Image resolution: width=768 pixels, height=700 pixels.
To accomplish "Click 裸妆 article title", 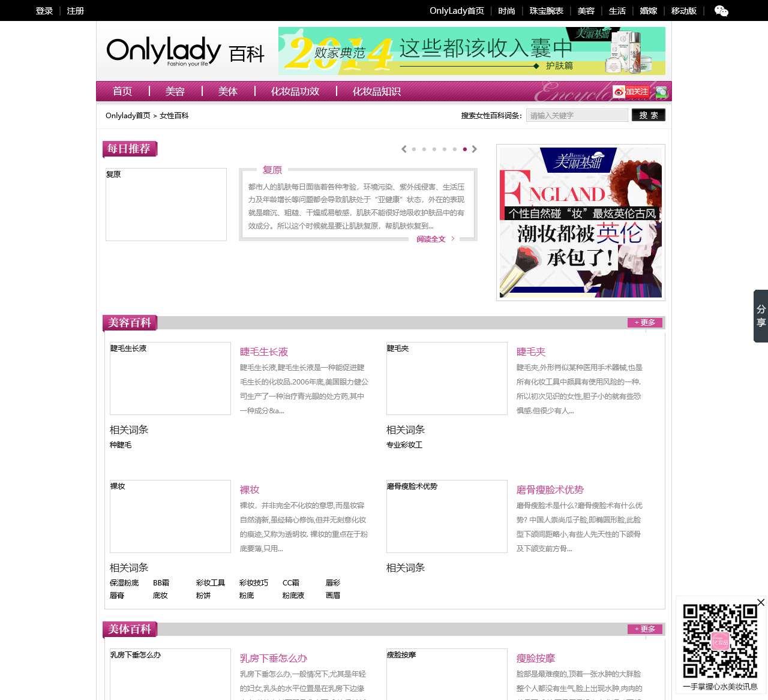I will pos(250,490).
